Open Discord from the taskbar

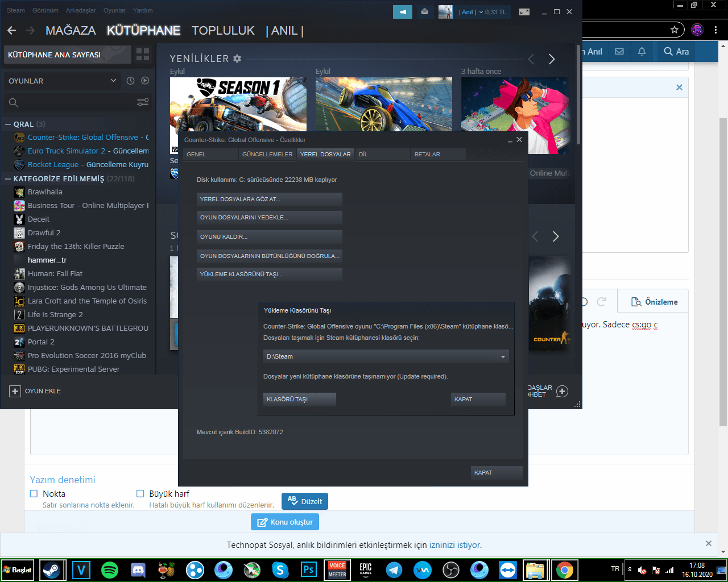pyautogui.click(x=138, y=569)
